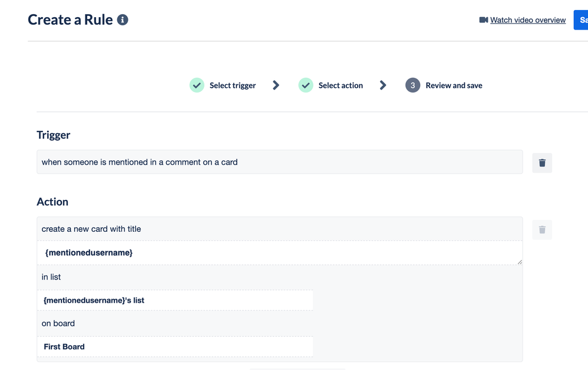Click the {mentionedusername}'s list name field
Viewport: 588px width, 374px height.
click(x=175, y=300)
